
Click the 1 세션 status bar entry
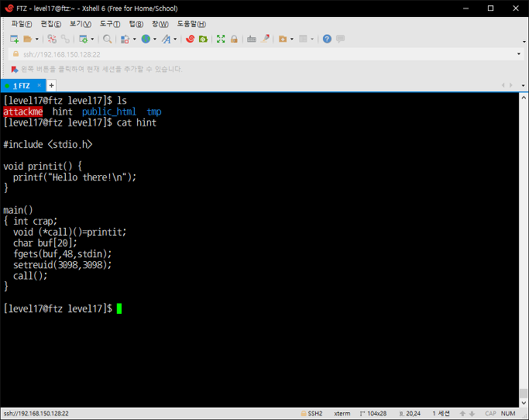(x=441, y=414)
